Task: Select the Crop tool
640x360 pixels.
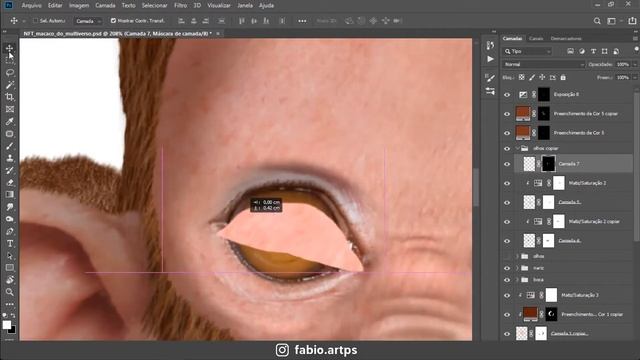Action: tap(10, 97)
